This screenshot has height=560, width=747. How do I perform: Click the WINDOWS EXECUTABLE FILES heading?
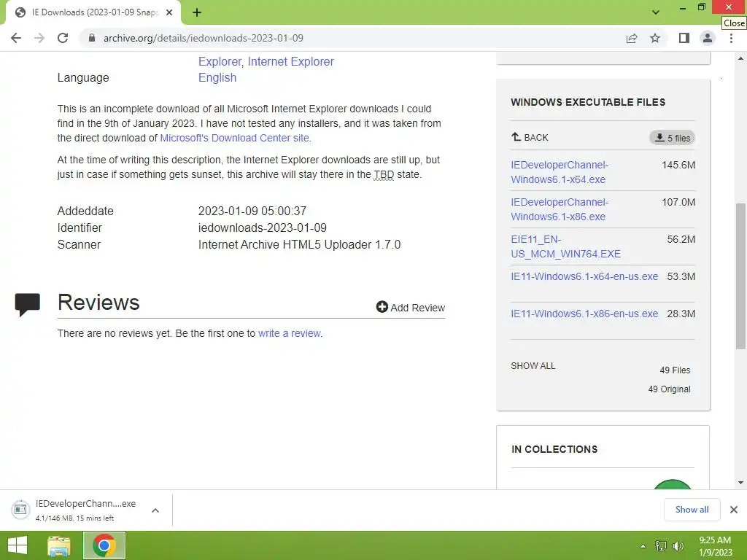(588, 102)
